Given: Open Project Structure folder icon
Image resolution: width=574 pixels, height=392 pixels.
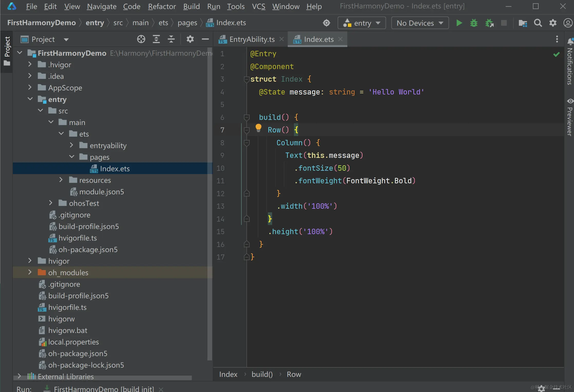Looking at the screenshot, I should click(x=523, y=23).
